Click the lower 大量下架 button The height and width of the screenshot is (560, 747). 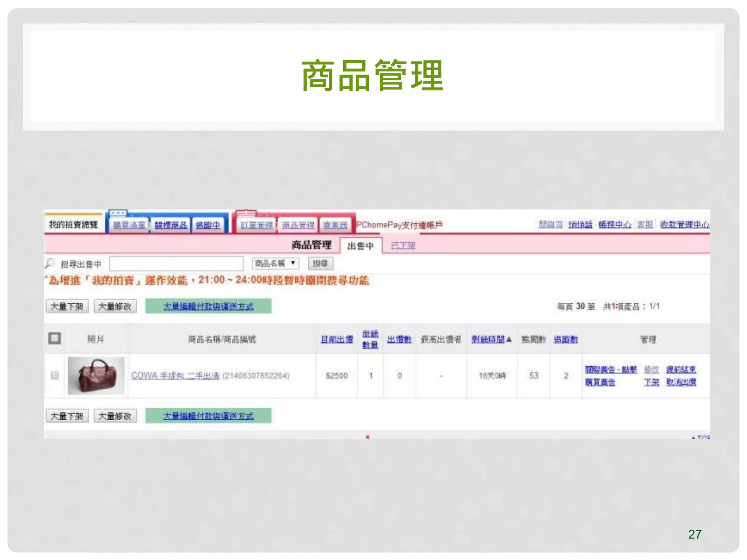click(x=67, y=416)
